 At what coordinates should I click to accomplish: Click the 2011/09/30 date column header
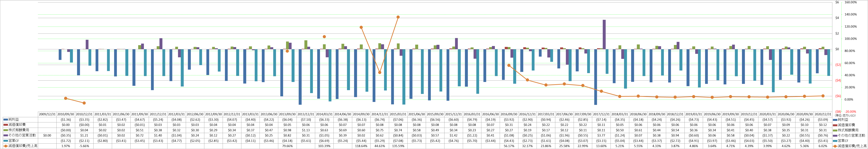tap(140, 114)
